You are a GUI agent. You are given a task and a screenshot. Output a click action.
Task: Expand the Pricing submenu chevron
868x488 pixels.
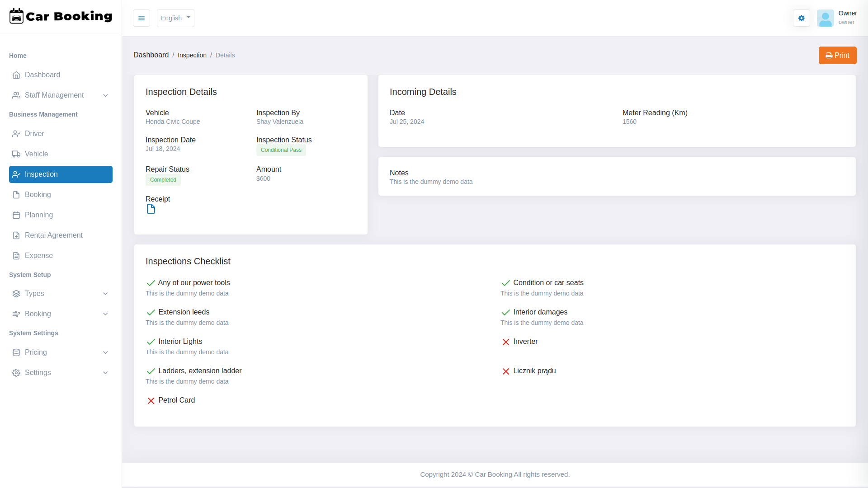click(105, 352)
